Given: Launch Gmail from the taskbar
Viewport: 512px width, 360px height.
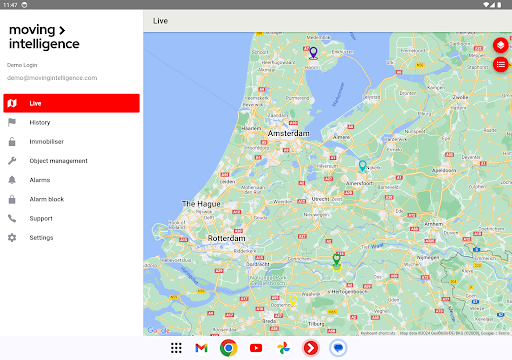Looking at the screenshot, I should tap(201, 348).
